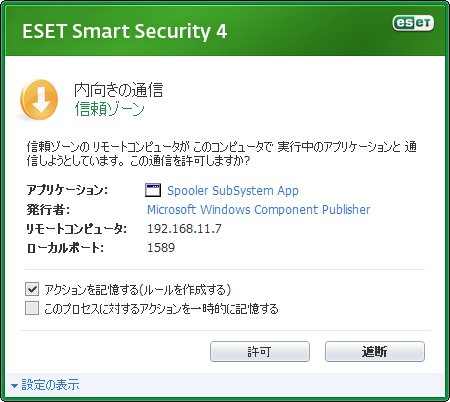
Task: Click the リモートコンピュータ: field label
Action: (x=76, y=229)
